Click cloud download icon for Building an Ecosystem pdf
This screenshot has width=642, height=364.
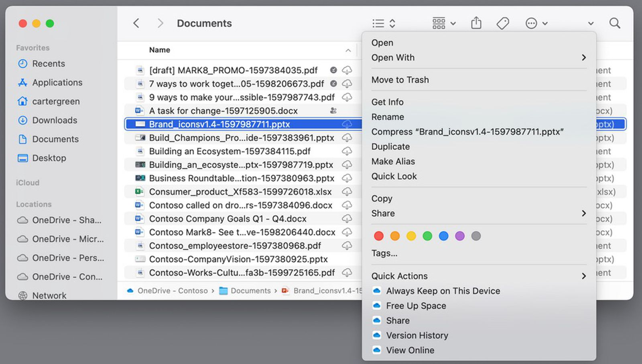click(347, 152)
